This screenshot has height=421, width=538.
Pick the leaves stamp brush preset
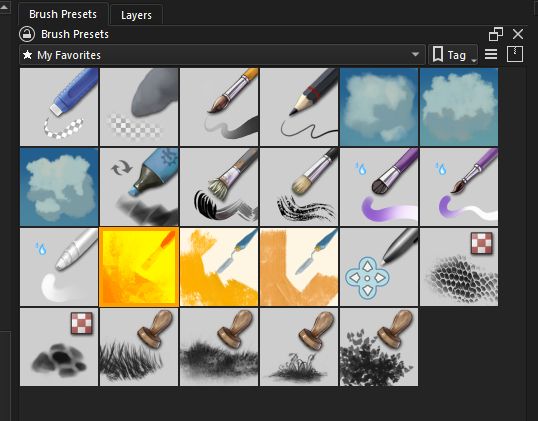379,347
